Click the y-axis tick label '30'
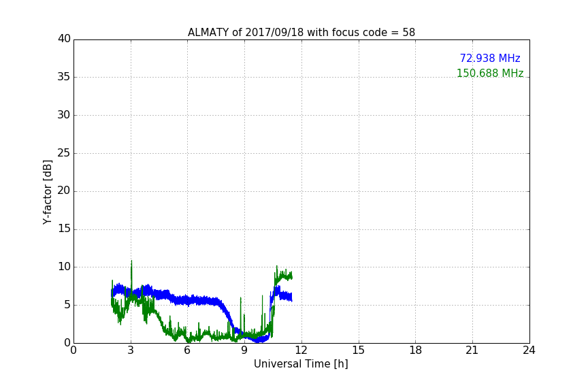This screenshot has width=588, height=392. [64, 115]
